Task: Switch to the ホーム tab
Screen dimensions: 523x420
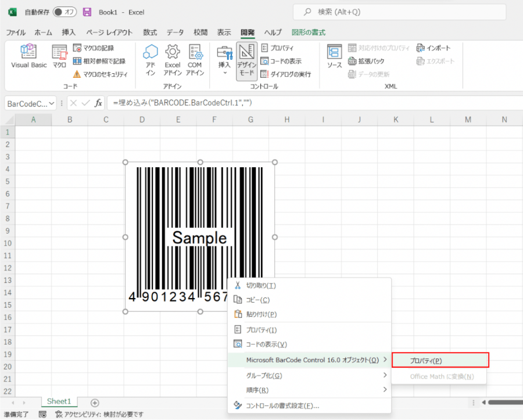Action: (x=44, y=33)
